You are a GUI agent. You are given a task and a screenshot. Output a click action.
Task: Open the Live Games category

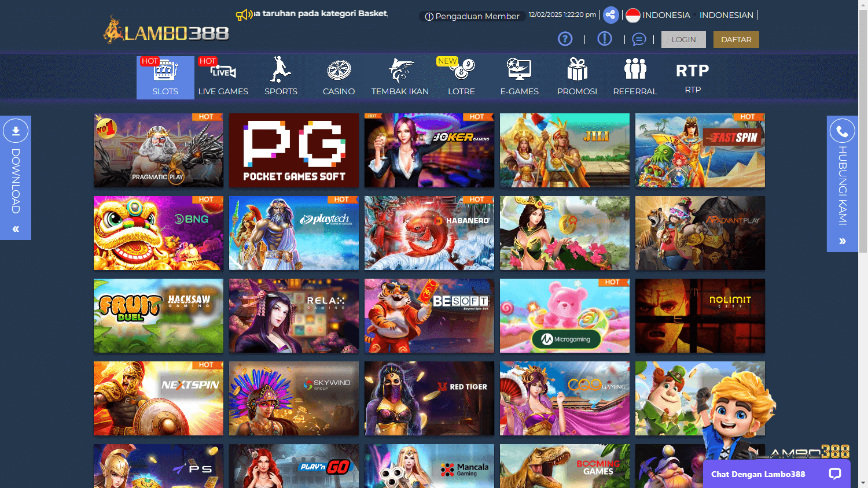pyautogui.click(x=223, y=77)
